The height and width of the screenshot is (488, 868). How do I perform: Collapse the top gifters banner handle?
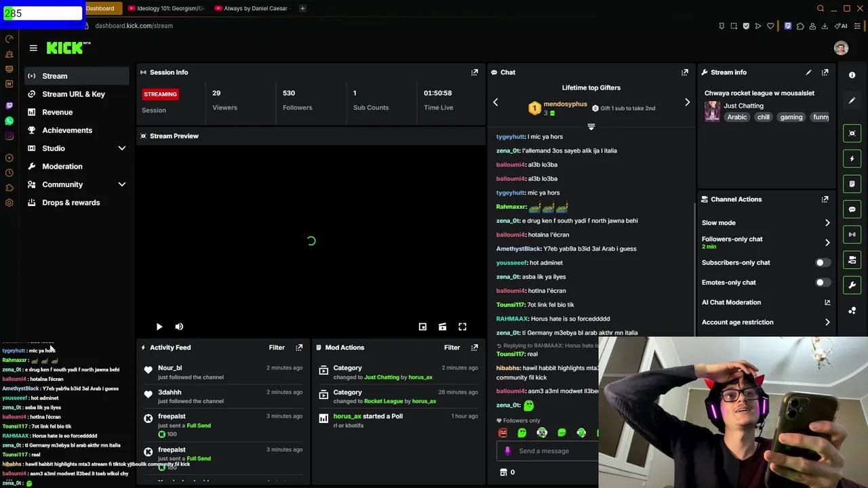click(591, 127)
